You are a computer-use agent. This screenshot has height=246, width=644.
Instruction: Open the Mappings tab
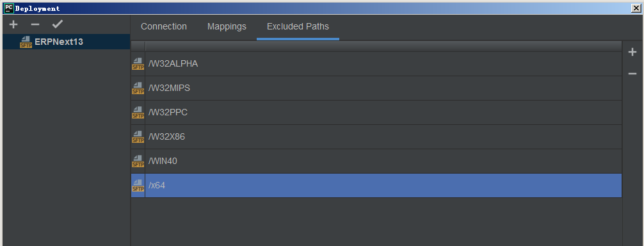pos(227,27)
